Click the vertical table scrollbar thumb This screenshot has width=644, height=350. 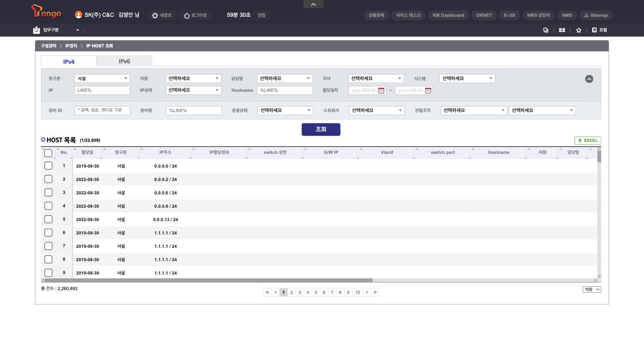tap(599, 156)
